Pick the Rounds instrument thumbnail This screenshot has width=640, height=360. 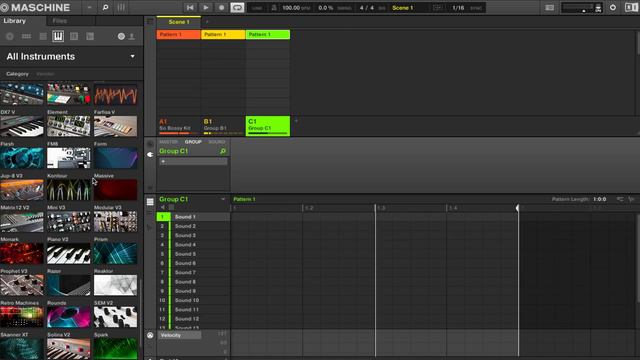(69, 317)
